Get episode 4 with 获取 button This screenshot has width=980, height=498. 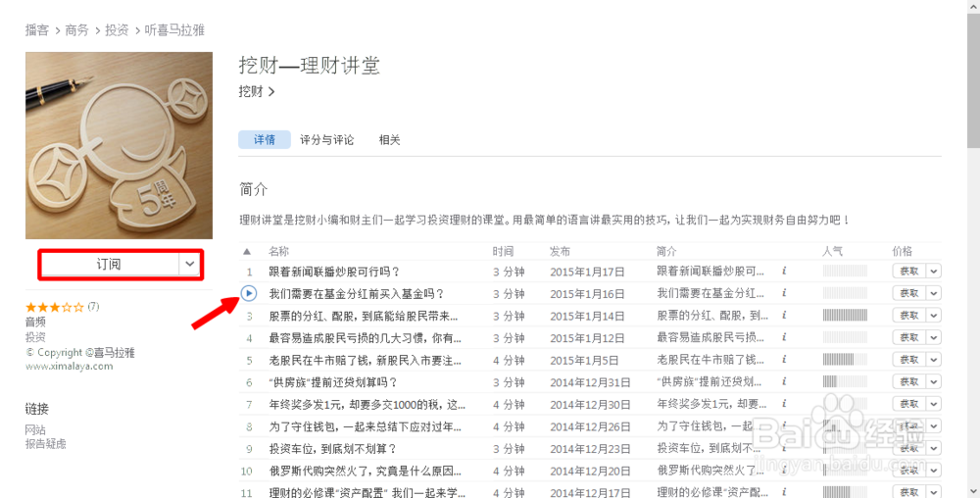[x=909, y=337]
